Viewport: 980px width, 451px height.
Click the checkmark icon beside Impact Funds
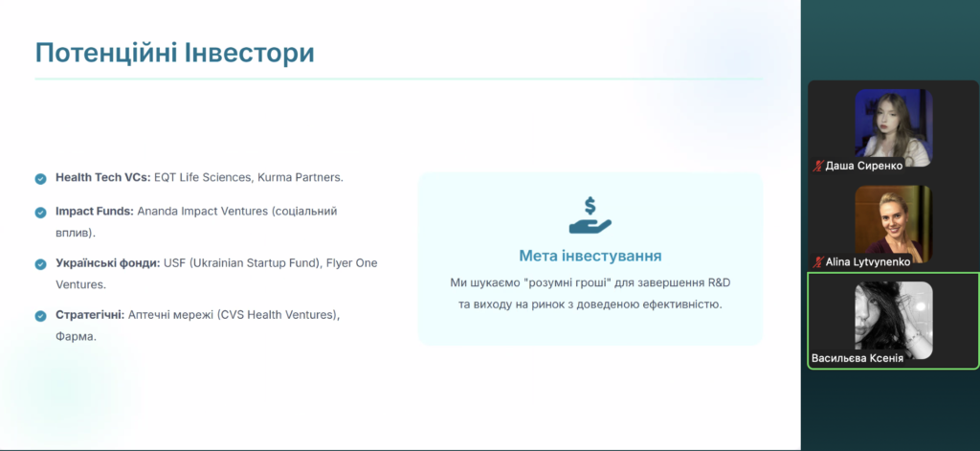(40, 212)
